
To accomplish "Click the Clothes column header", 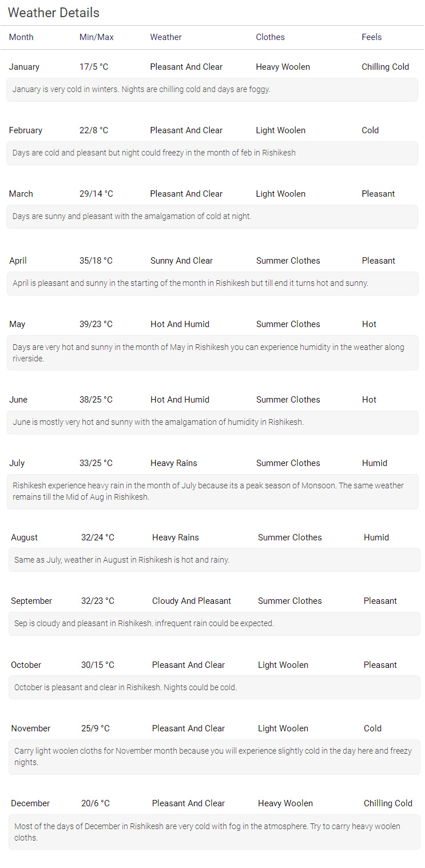I will (x=270, y=37).
